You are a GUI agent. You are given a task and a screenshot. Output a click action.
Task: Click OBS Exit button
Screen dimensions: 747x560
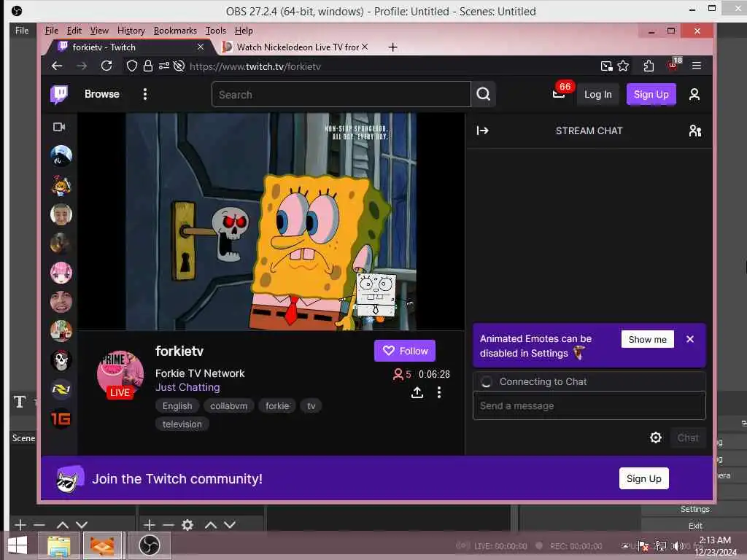pos(694,526)
